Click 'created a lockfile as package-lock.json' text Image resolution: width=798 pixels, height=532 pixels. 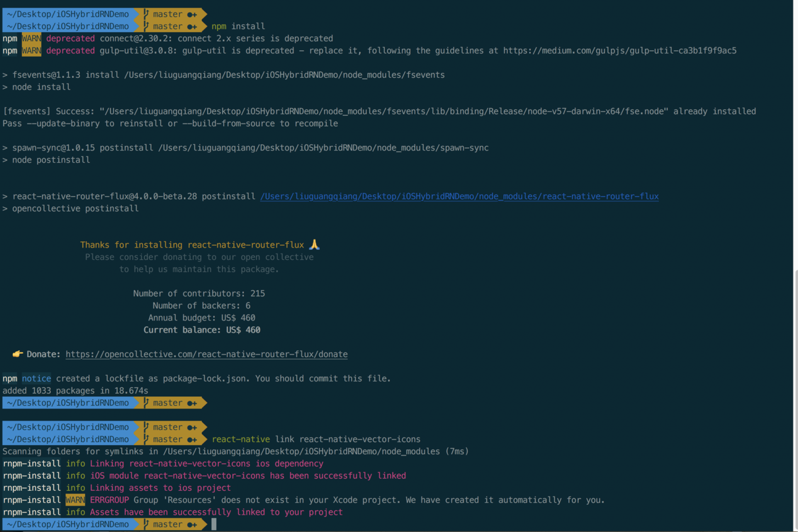click(152, 379)
